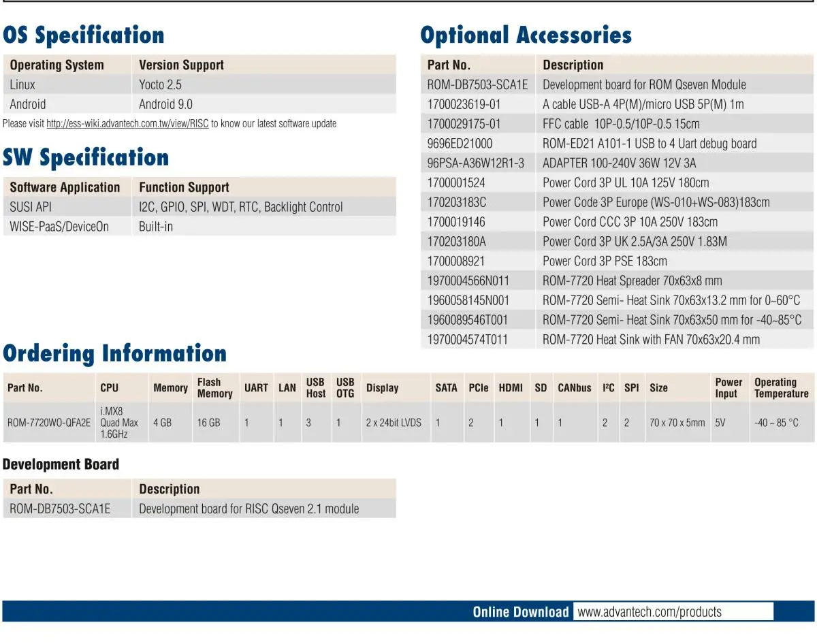Select the '-40 ~ 85 °C' temperature cell
Image resolution: width=817 pixels, height=644 pixels.
pos(776,422)
